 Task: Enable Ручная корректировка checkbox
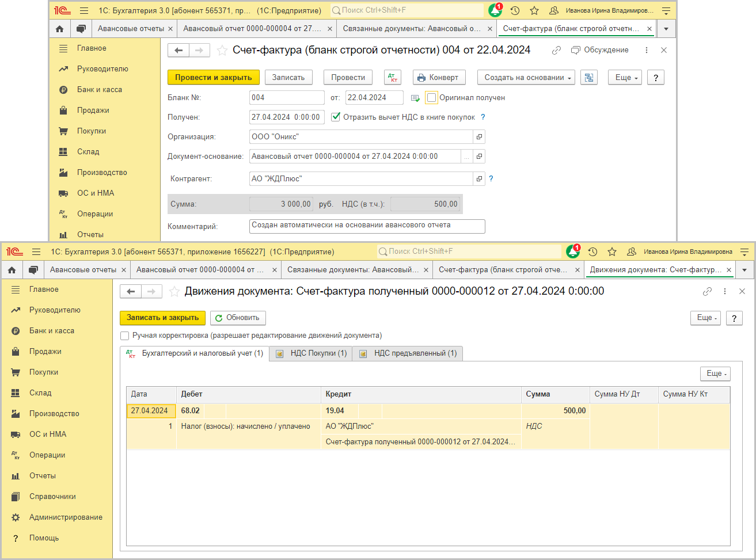pos(125,336)
